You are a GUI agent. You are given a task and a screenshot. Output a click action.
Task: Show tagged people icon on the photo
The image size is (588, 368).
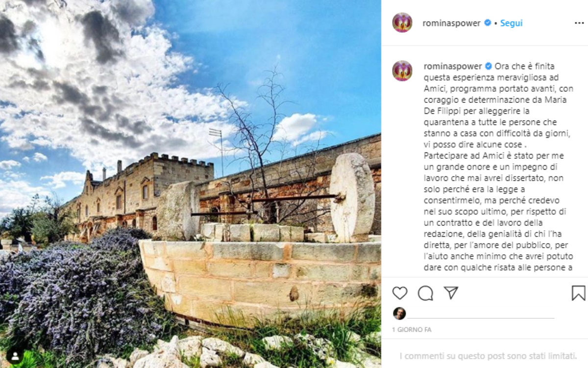[14, 355]
